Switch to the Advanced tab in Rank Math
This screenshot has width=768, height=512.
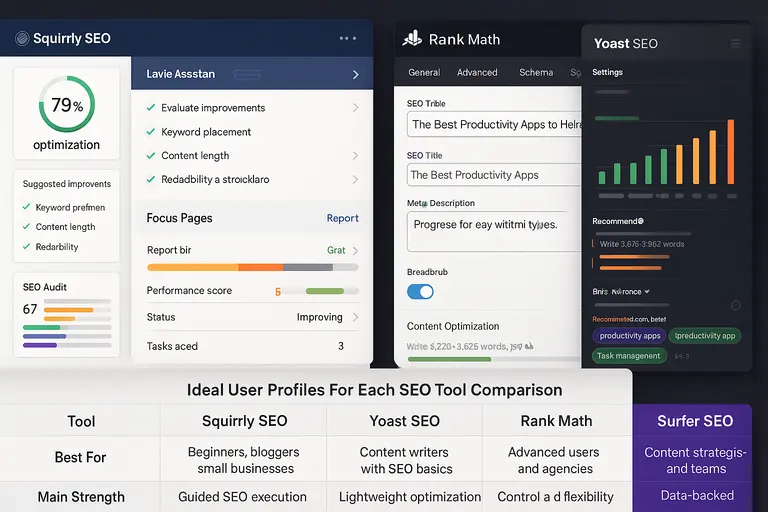tap(477, 73)
